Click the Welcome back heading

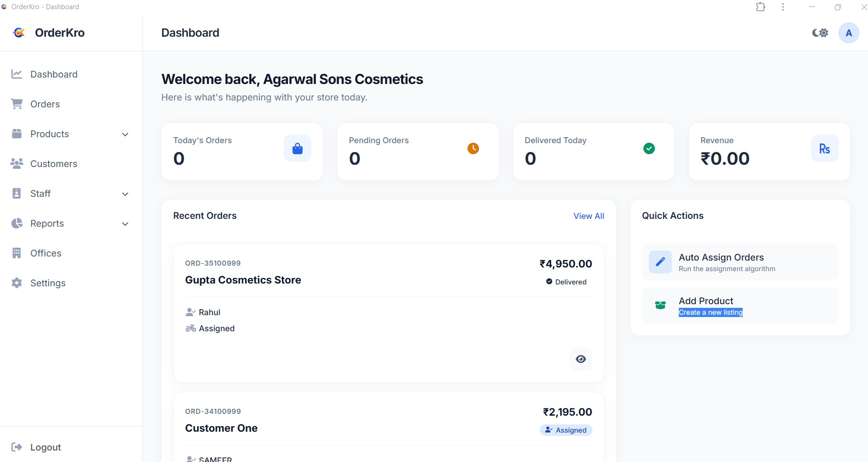click(292, 79)
